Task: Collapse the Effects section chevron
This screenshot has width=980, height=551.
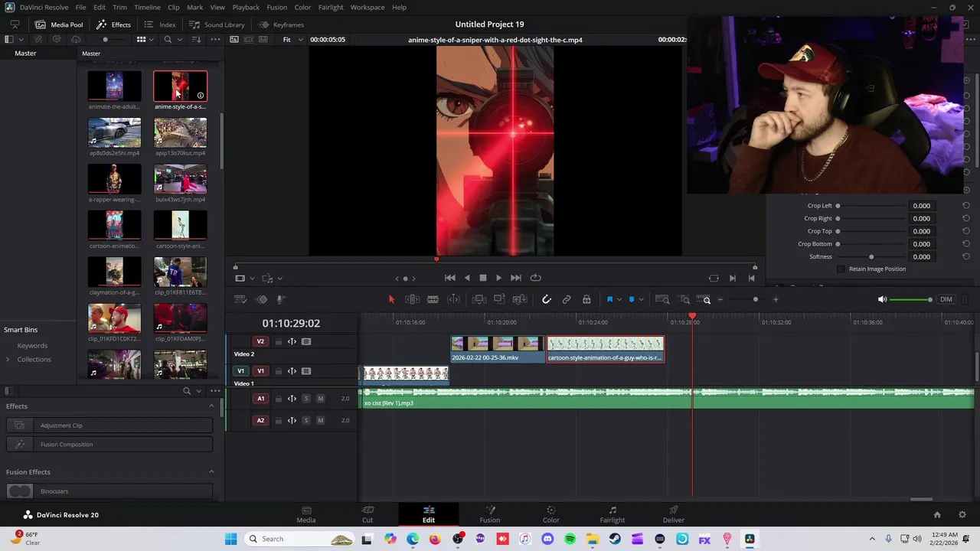Action: (x=211, y=406)
